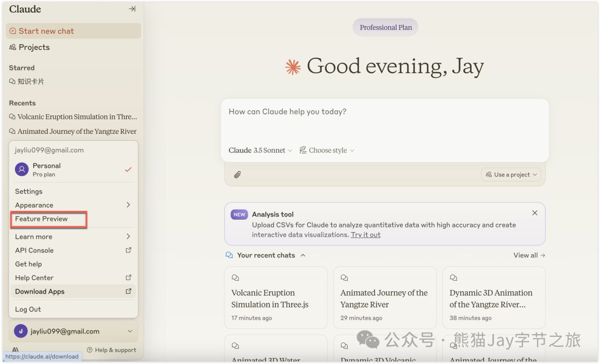
Task: Collapse the sidebar with the arrow icon
Action: point(132,9)
